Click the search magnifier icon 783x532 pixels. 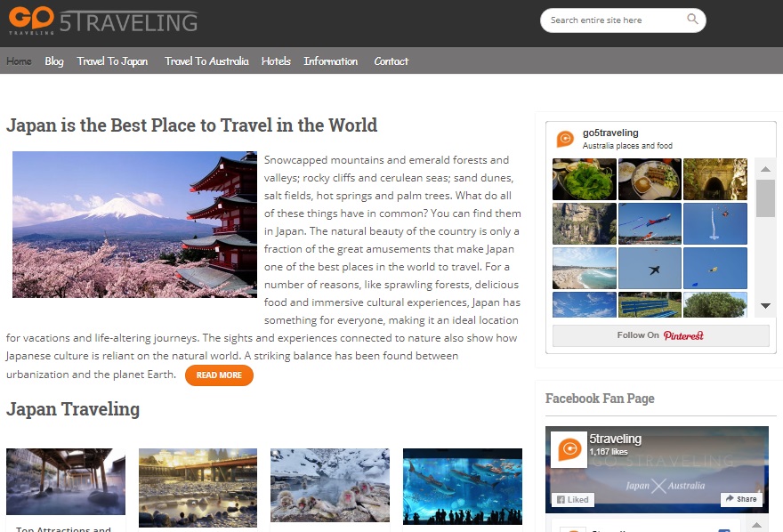tap(692, 20)
